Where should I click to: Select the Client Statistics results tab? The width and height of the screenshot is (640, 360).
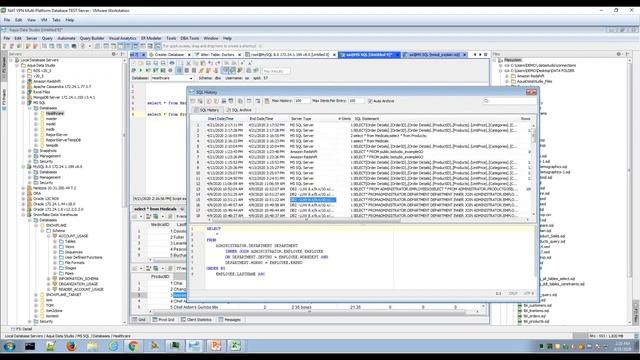tap(196, 320)
